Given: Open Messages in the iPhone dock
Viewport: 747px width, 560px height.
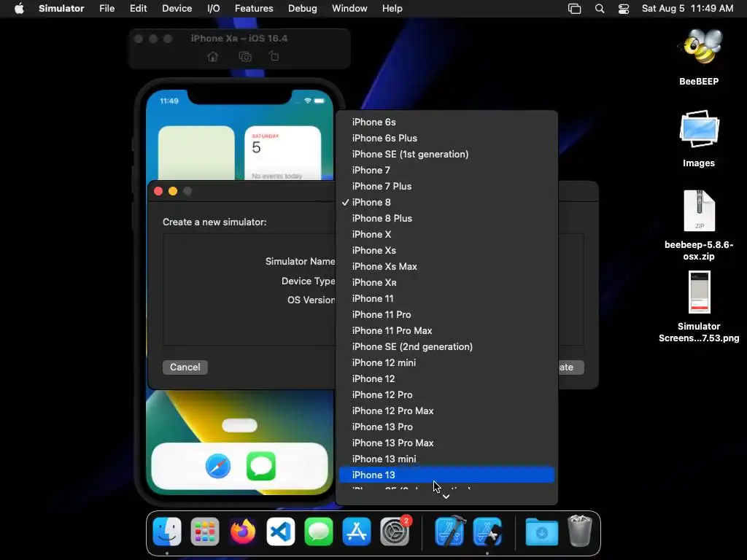Looking at the screenshot, I should [261, 466].
